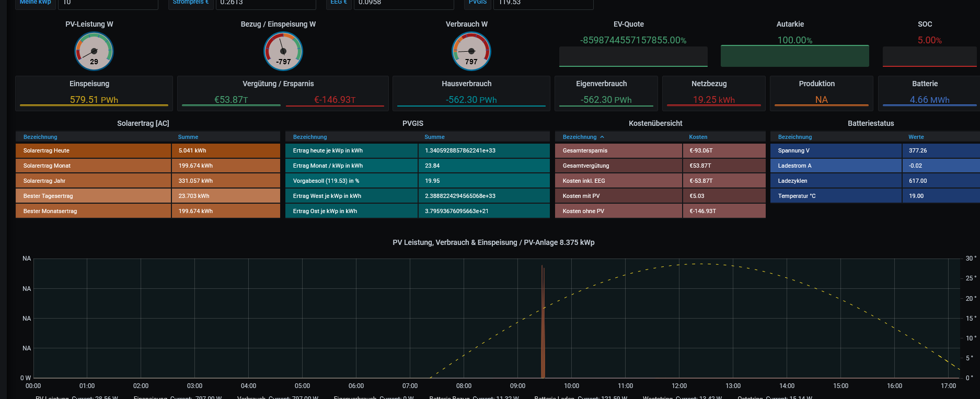
Task: Select the Solarertrag Heute table row
Action: click(94, 150)
